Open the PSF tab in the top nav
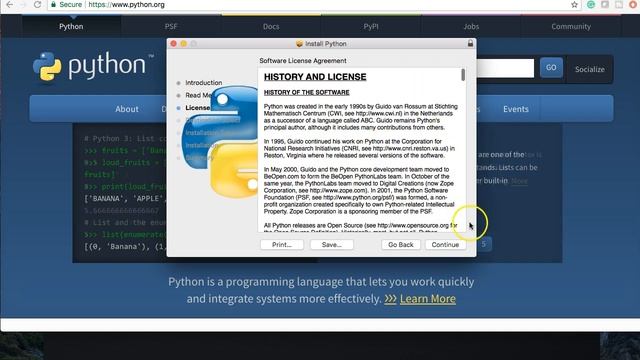640x360 pixels. point(171,27)
